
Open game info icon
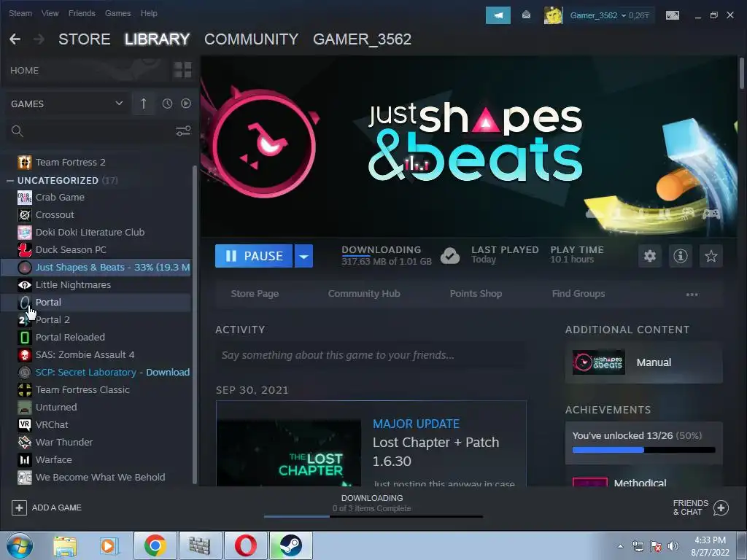point(681,256)
